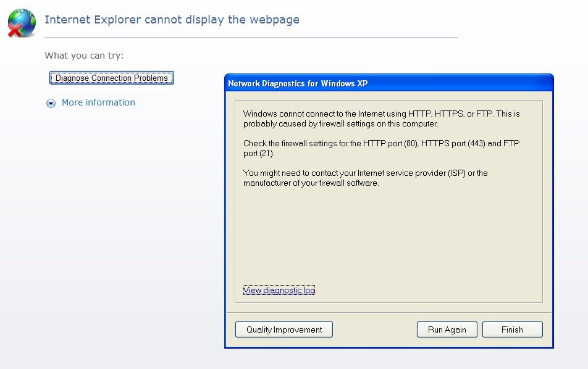Click the 'Check the firewall settings' paragraph

point(381,148)
